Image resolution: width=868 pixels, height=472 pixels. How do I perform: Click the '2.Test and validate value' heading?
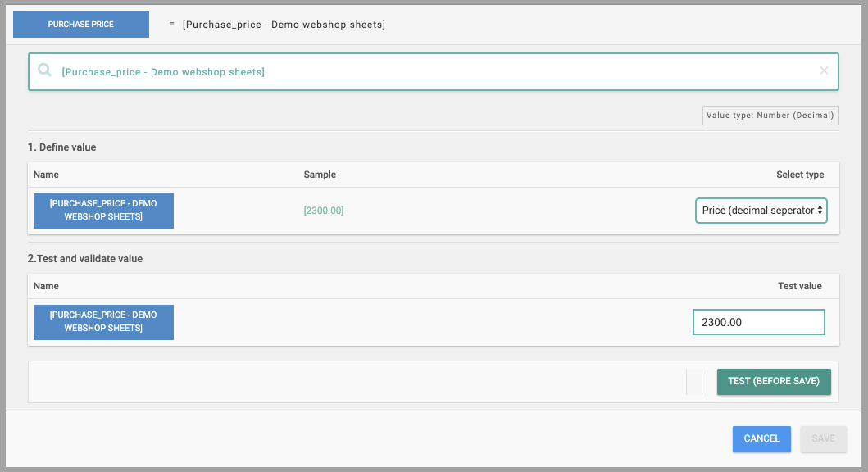pyautogui.click(x=85, y=258)
